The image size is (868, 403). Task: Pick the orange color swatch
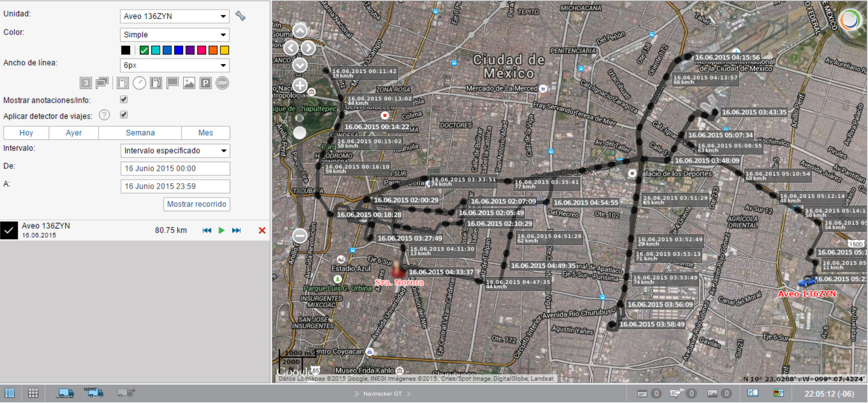click(x=213, y=50)
